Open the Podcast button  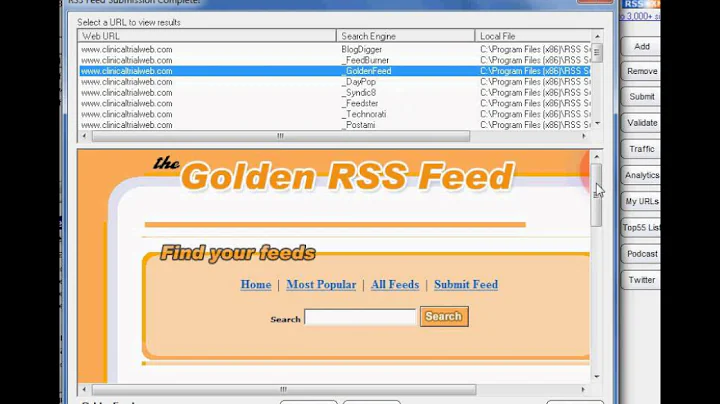641,253
